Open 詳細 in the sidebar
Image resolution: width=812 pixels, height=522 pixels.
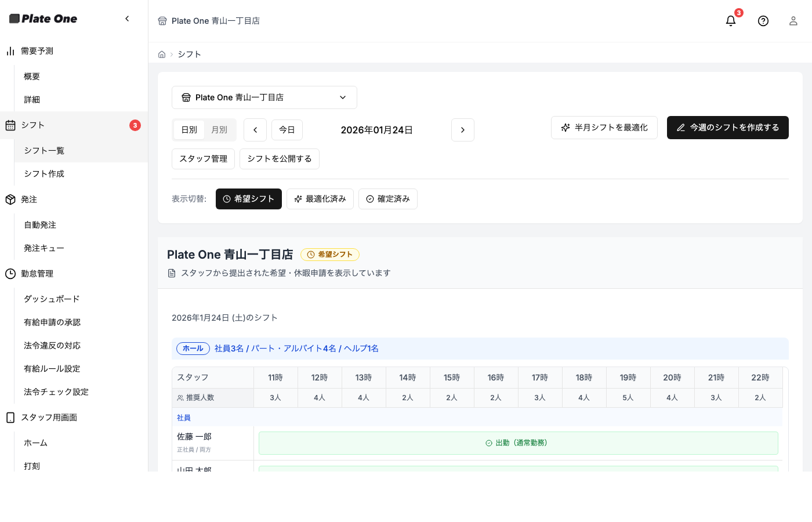[x=32, y=100]
